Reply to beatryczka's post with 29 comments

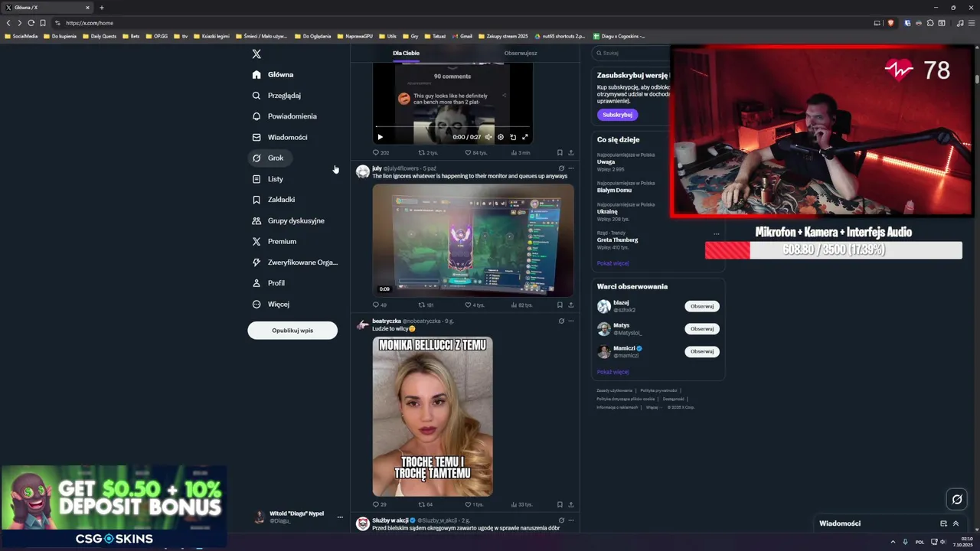pyautogui.click(x=380, y=504)
